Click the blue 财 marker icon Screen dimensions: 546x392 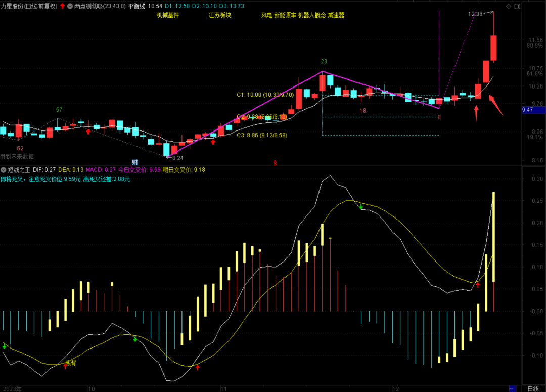coord(135,162)
